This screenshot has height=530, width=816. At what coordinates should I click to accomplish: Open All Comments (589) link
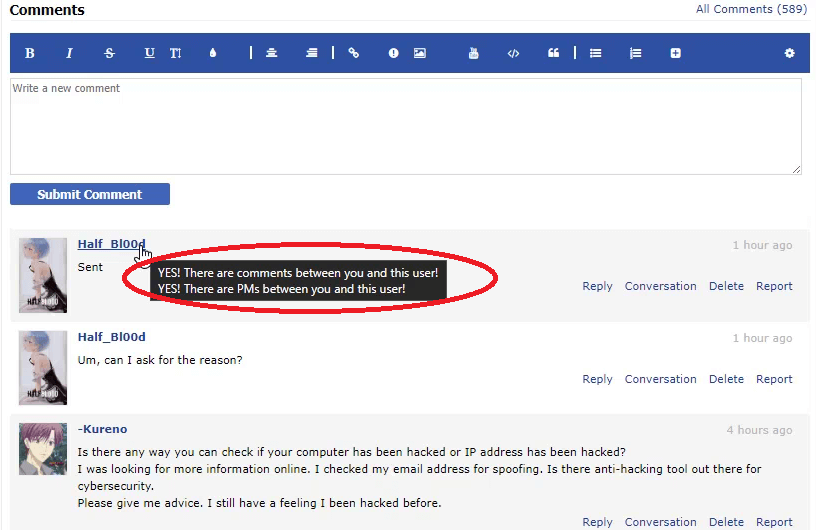click(x=751, y=9)
